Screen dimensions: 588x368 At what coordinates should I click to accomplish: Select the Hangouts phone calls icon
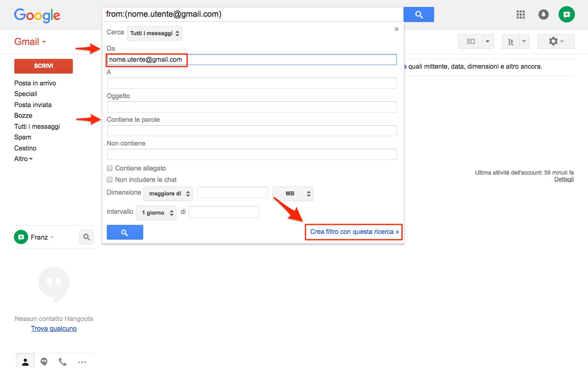tap(63, 362)
